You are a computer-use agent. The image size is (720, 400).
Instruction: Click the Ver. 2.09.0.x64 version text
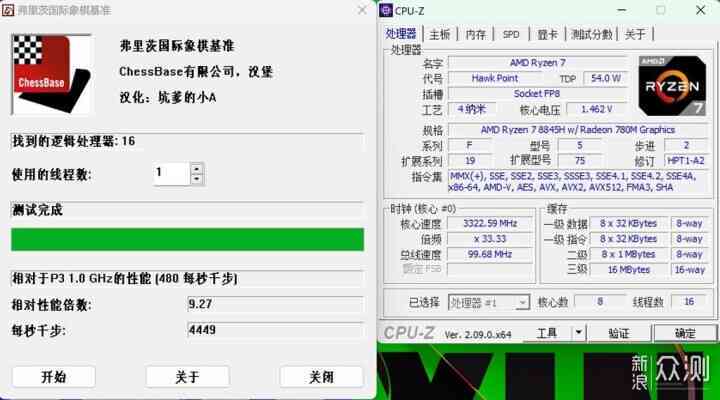(x=478, y=334)
